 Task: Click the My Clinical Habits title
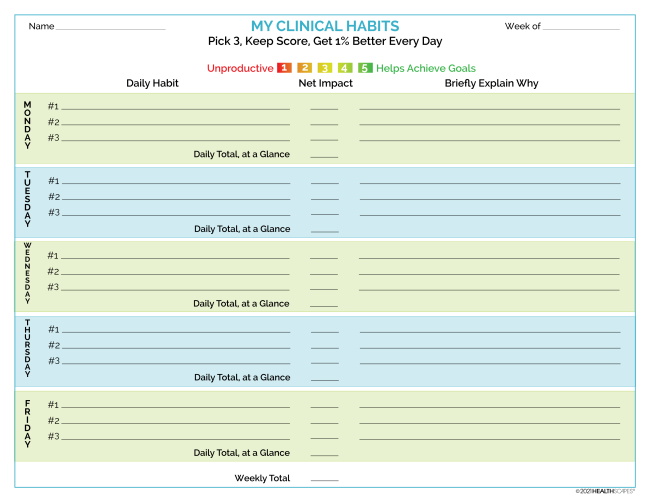pos(324,26)
